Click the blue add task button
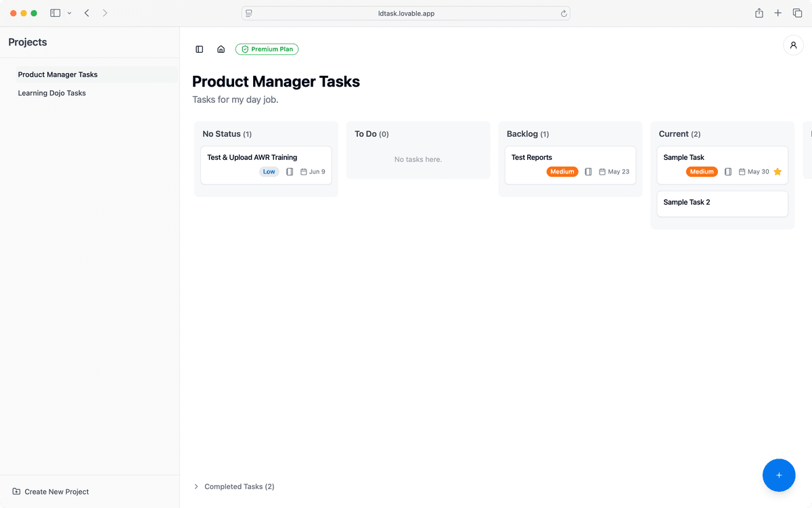 coord(779,475)
